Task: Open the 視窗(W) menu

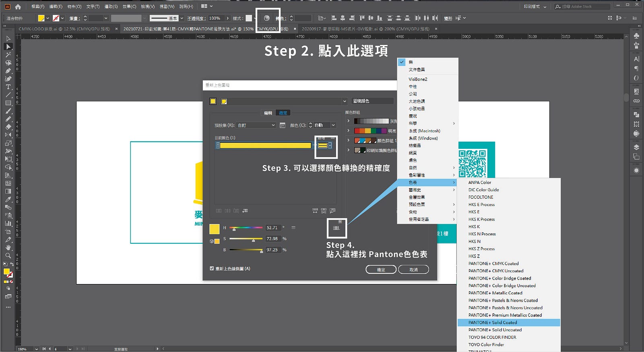Action: pyautogui.click(x=167, y=6)
